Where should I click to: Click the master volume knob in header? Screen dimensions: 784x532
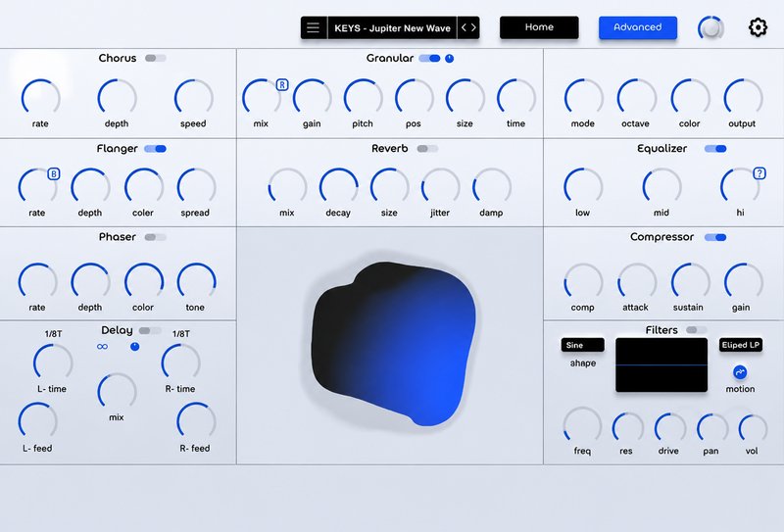click(x=711, y=28)
